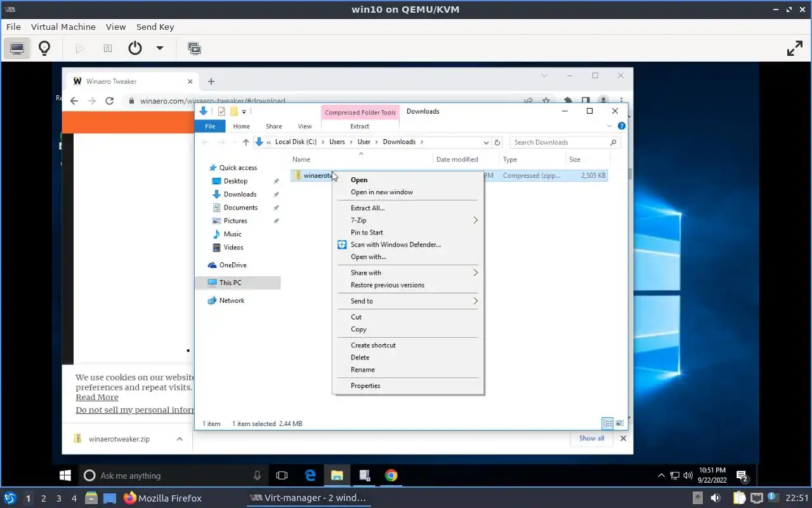Select Documents in navigation pane
Screen dimensions: 812x508
click(240, 208)
